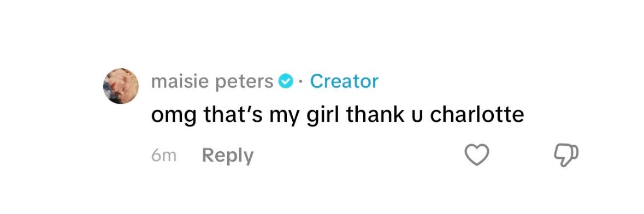Select the blue Creator label

tap(344, 81)
